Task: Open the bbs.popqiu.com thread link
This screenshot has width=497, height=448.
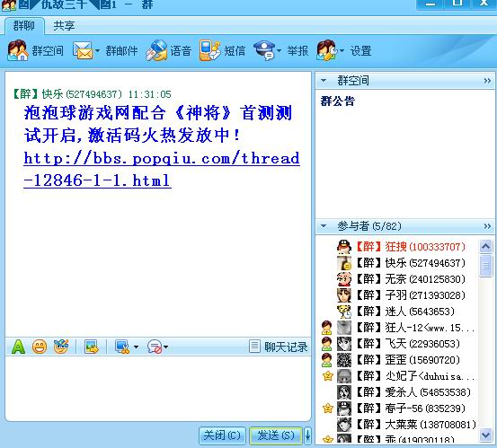Action: (x=162, y=169)
